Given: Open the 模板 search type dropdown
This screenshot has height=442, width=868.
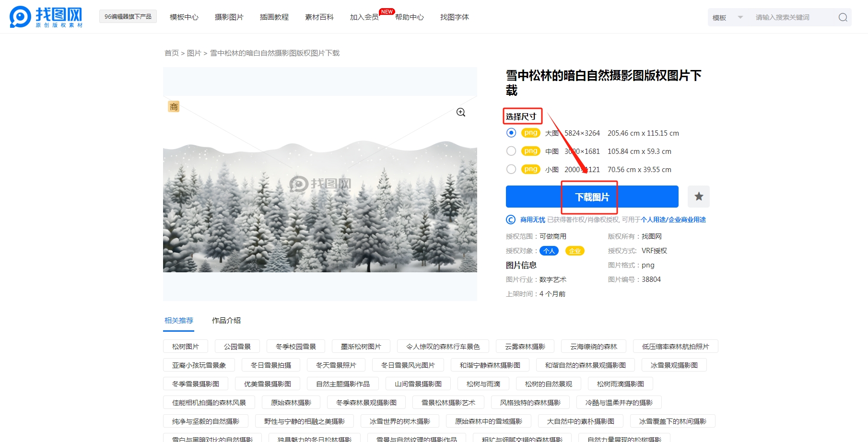Looking at the screenshot, I should [x=727, y=17].
